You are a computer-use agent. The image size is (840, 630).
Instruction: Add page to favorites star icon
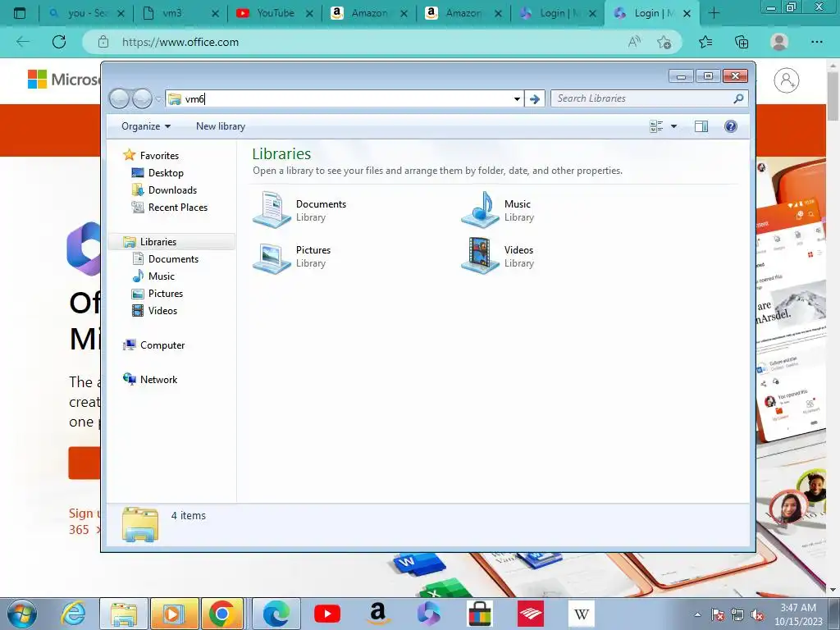coord(664,42)
